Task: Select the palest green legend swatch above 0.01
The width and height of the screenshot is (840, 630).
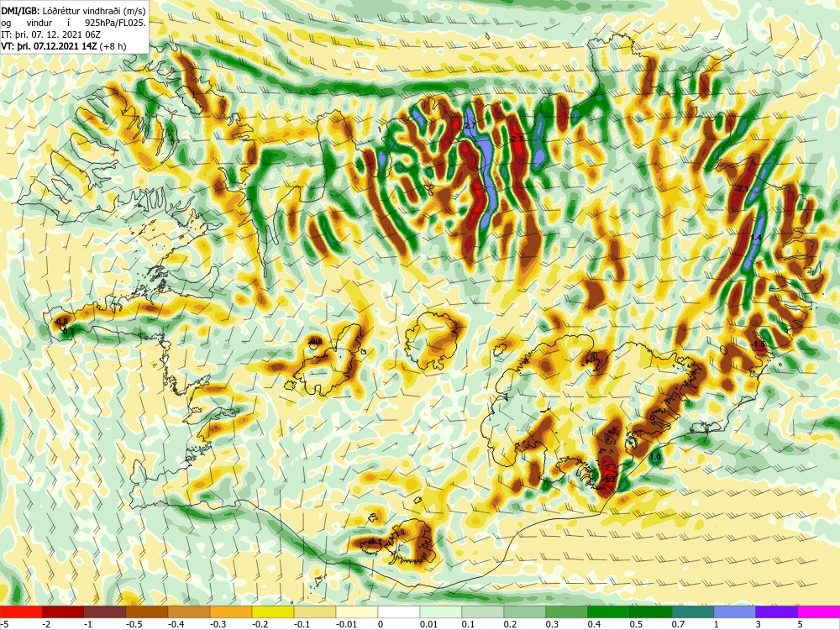Action: tap(441, 612)
